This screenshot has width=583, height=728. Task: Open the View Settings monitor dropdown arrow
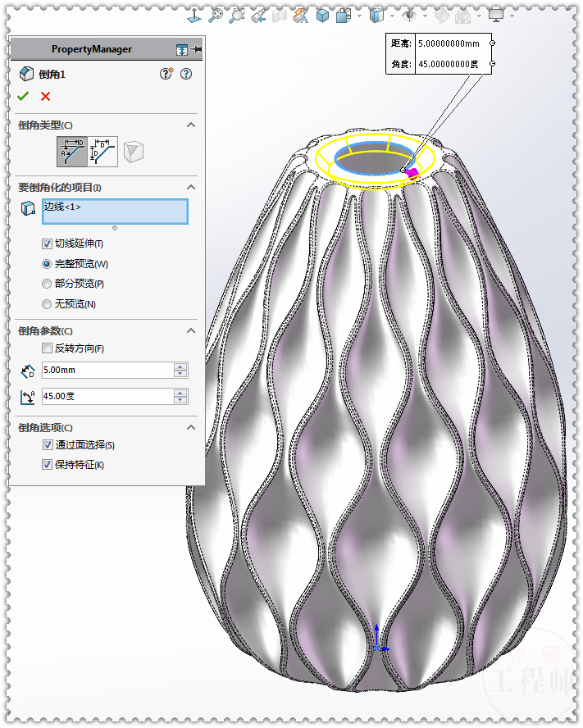(512, 16)
